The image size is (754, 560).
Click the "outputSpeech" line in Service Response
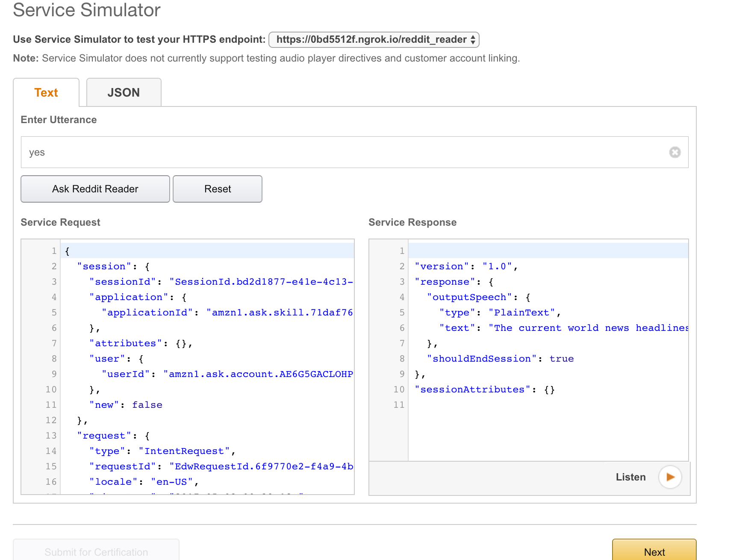click(x=479, y=297)
